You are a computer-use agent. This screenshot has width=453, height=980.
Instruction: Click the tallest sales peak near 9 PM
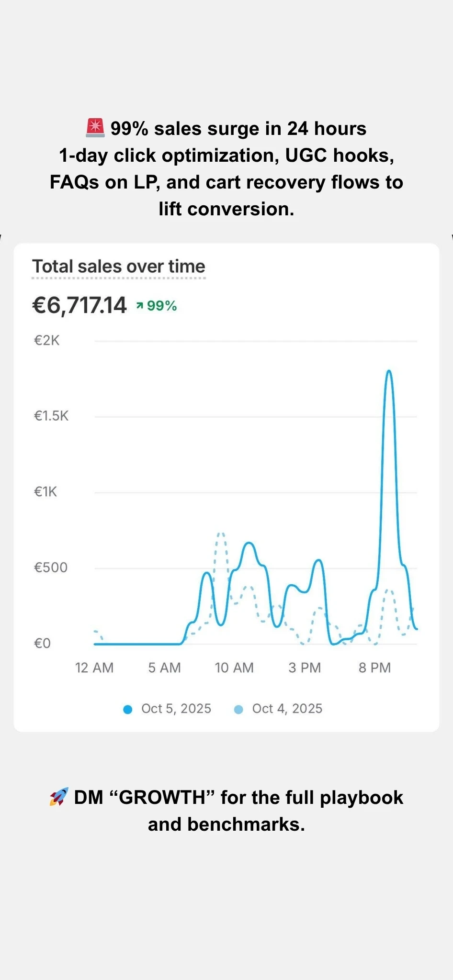coord(389,371)
